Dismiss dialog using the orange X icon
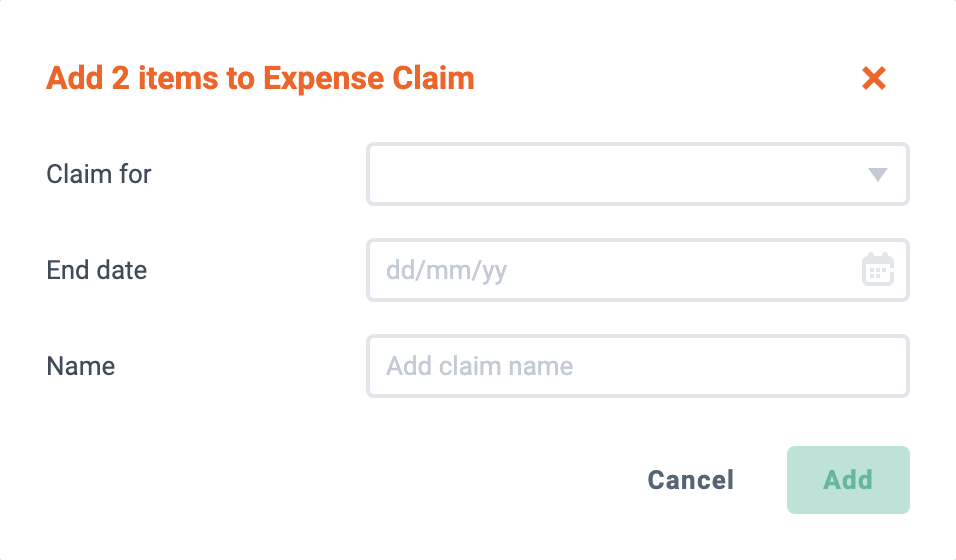 pos(874,78)
